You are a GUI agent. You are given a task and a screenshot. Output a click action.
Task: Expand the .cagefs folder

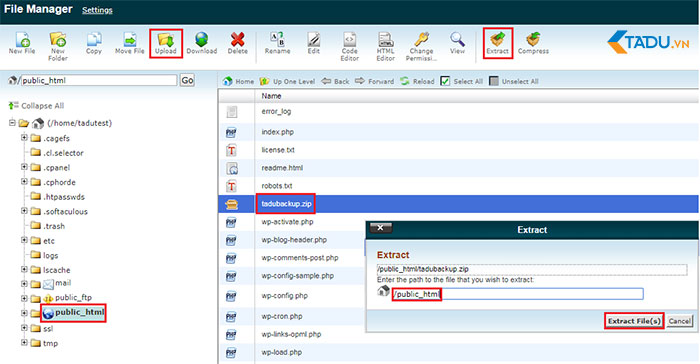[x=24, y=138]
